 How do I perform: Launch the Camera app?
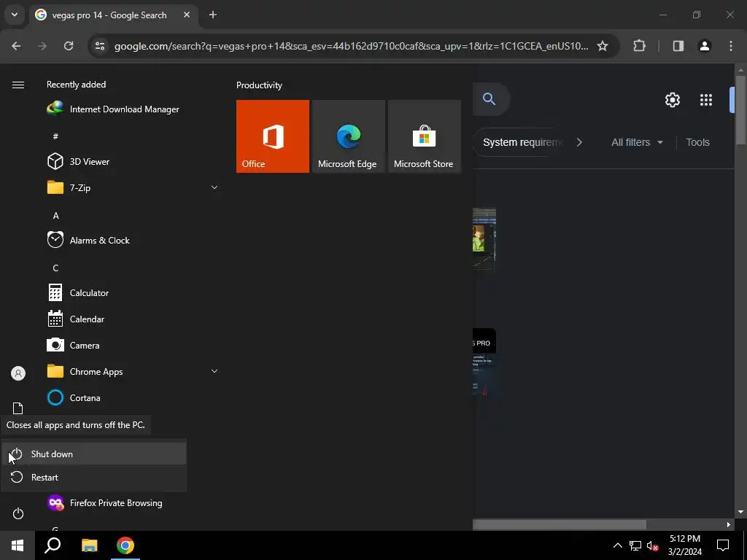74,345
